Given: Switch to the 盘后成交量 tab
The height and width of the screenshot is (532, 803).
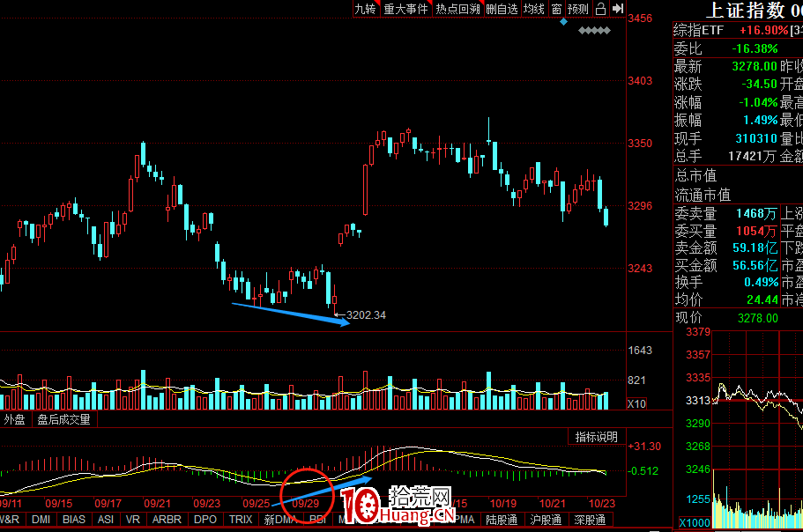Looking at the screenshot, I should pyautogui.click(x=64, y=419).
